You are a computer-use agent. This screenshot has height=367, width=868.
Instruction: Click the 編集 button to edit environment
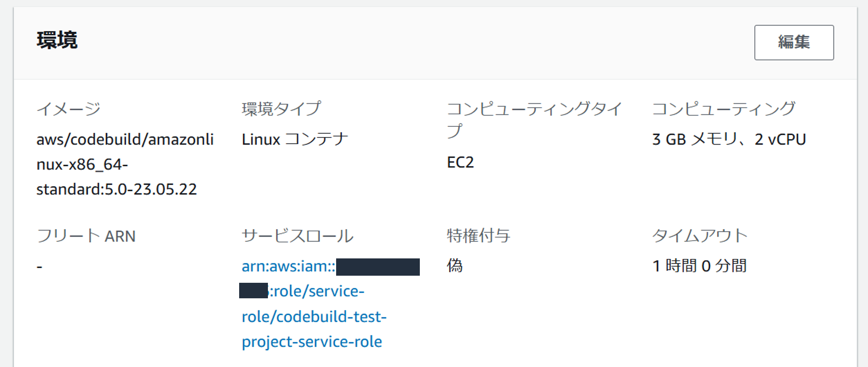(793, 43)
